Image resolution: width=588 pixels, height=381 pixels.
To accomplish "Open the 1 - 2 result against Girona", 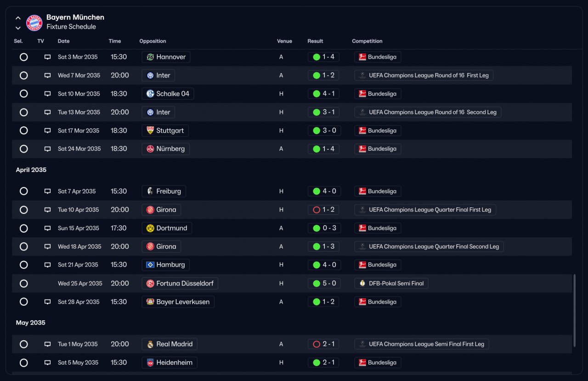I will 323,210.
